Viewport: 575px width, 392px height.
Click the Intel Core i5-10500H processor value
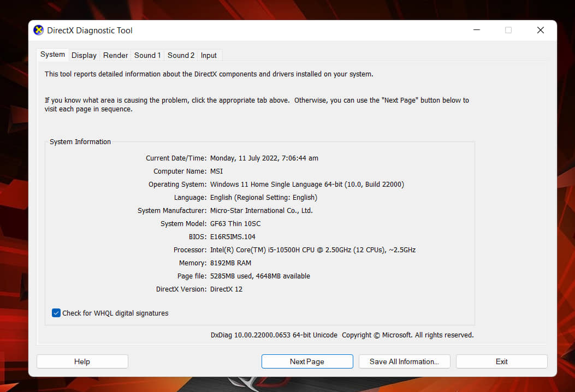313,250
